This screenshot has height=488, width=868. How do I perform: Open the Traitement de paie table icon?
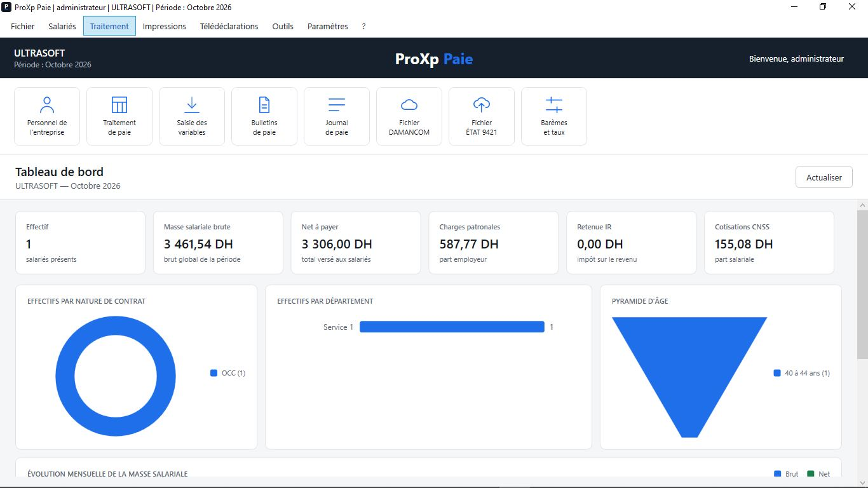[x=119, y=105]
